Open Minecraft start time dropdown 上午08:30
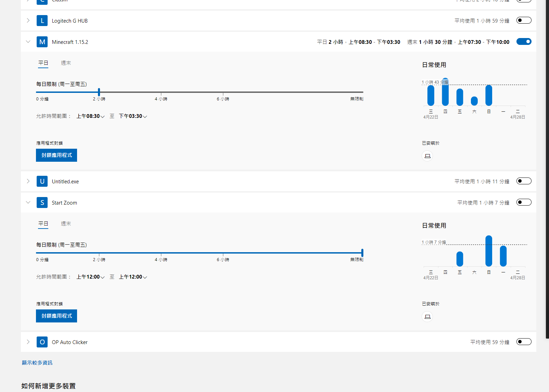 click(90, 116)
